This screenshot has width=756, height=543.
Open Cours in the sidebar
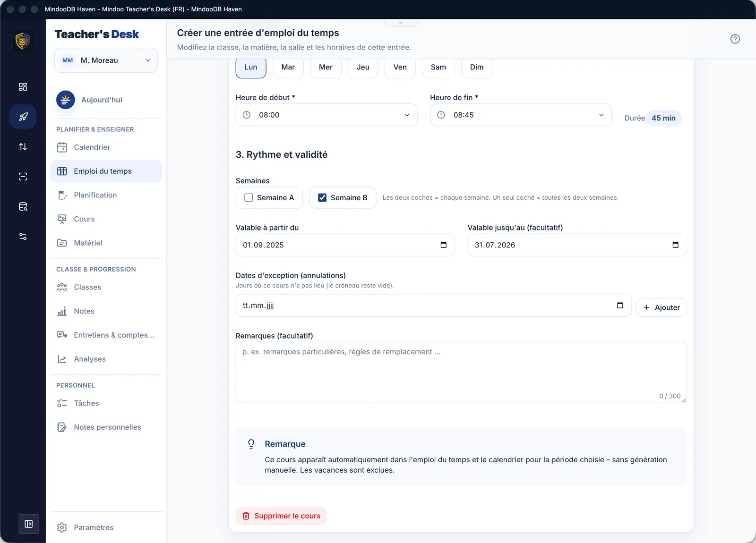pos(106,219)
